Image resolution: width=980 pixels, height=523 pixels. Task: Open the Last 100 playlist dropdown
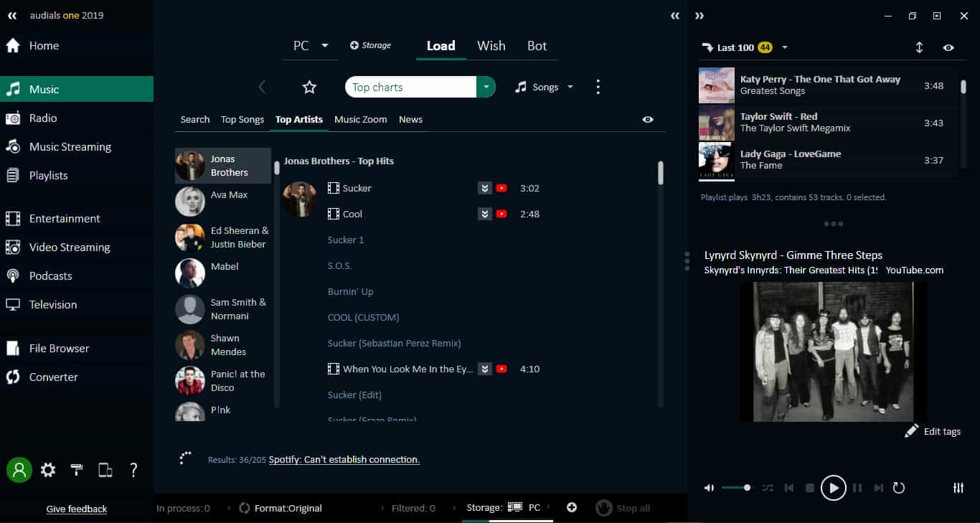[x=785, y=47]
